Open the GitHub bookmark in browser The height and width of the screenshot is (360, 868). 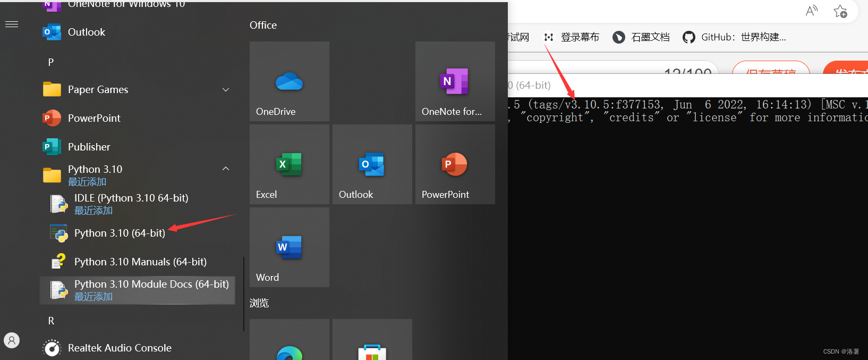tap(734, 37)
